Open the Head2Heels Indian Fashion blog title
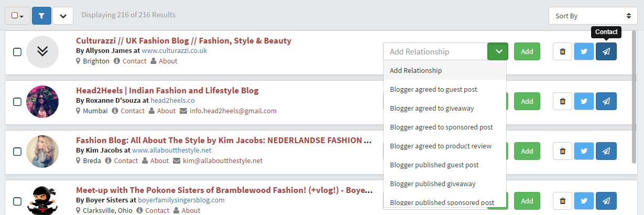This screenshot has width=644, height=215. (167, 91)
